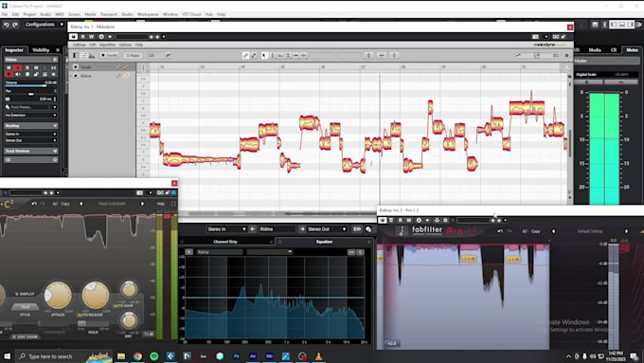Open Google Chrome from the taskbar
This screenshot has width=644, height=363.
137,356
